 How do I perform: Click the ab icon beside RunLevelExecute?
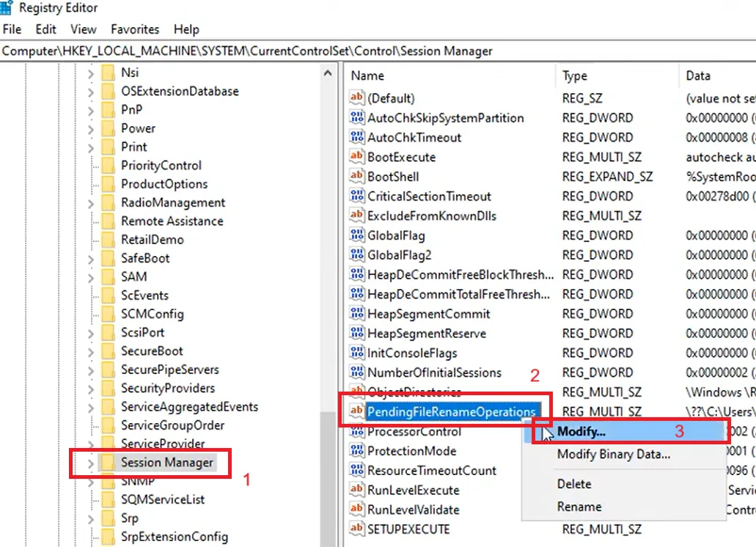pyautogui.click(x=358, y=490)
